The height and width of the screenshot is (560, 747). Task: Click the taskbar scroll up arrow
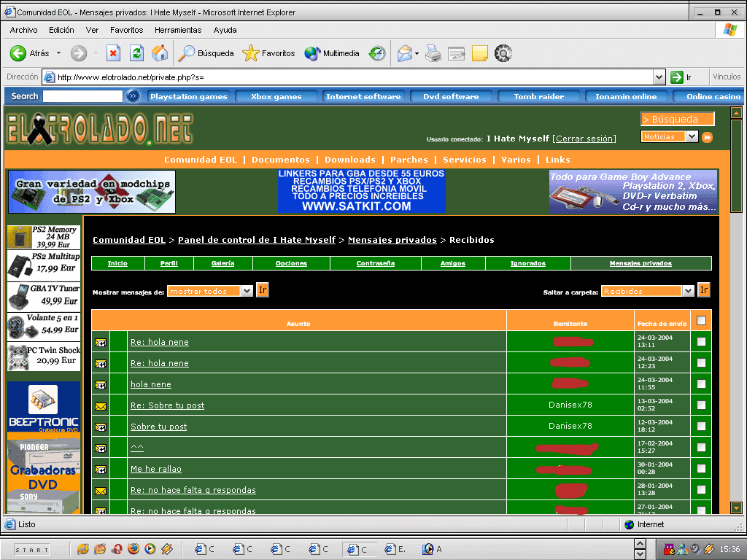click(x=640, y=543)
